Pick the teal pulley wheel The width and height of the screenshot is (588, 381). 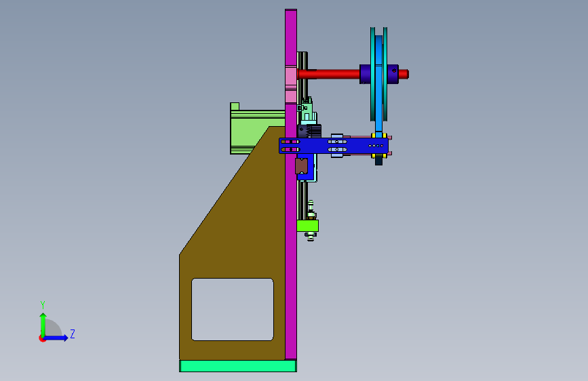tap(373, 75)
